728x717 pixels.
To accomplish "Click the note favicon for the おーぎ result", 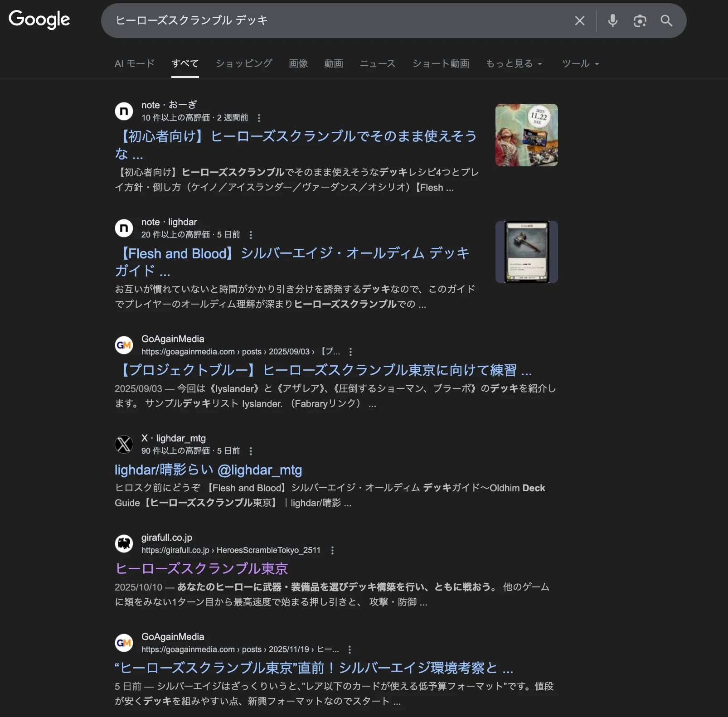I will 124,111.
